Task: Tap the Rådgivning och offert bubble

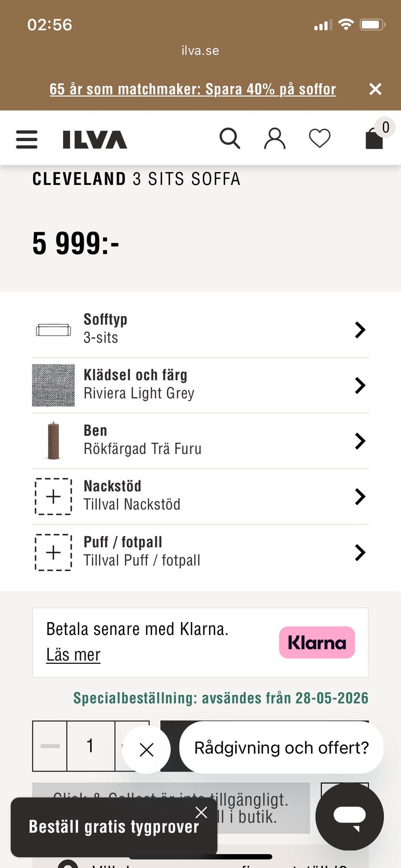Action: (281, 748)
